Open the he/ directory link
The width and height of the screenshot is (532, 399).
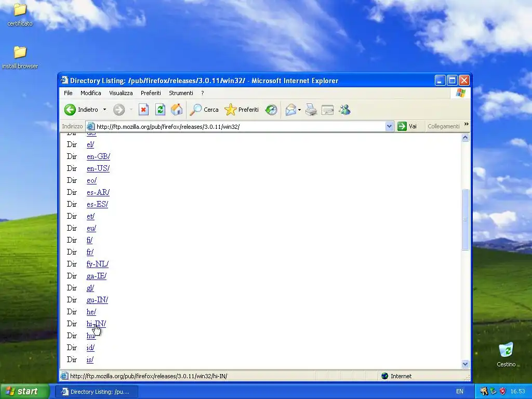pos(91,312)
